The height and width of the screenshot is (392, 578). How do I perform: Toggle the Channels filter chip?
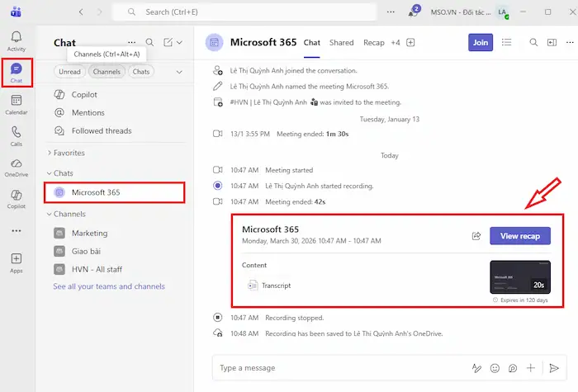pos(107,72)
